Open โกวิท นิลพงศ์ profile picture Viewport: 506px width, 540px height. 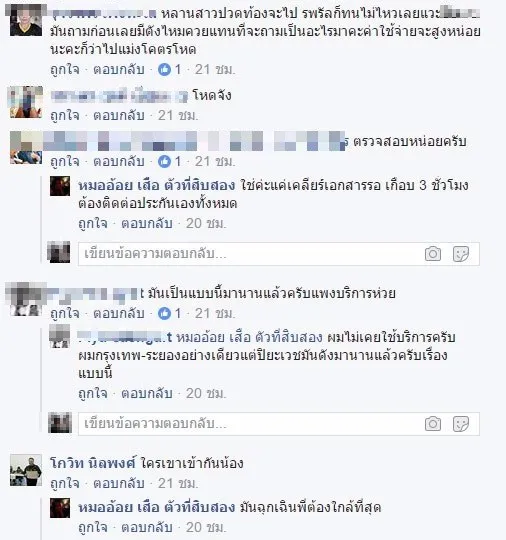tap(26, 470)
